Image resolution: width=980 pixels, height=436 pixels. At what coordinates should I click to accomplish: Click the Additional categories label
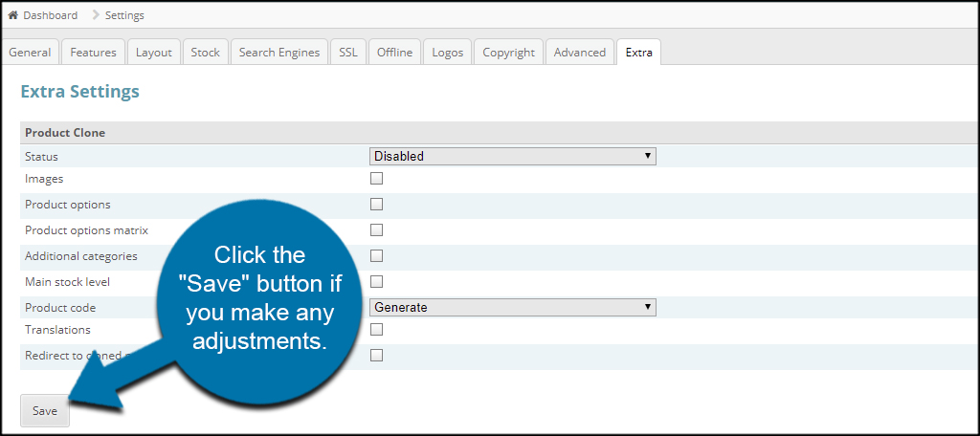pyautogui.click(x=81, y=256)
